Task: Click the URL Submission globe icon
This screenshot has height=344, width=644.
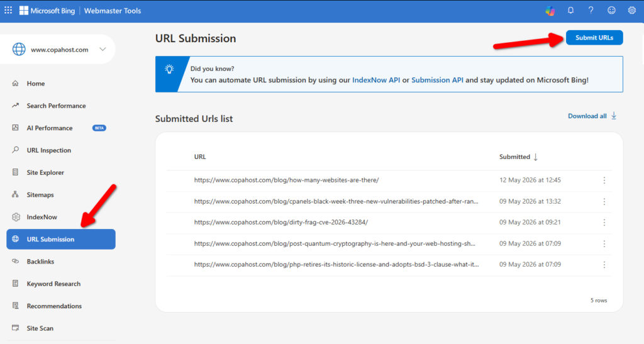Action: tap(15, 239)
